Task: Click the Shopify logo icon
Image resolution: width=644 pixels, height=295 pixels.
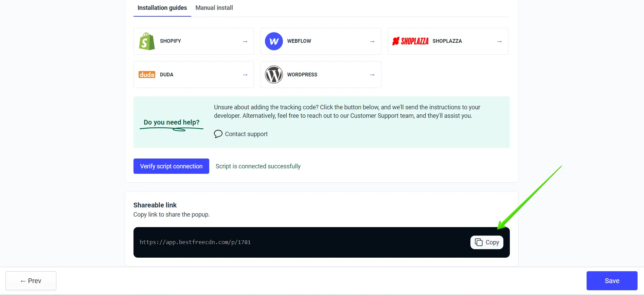Action: [x=147, y=41]
